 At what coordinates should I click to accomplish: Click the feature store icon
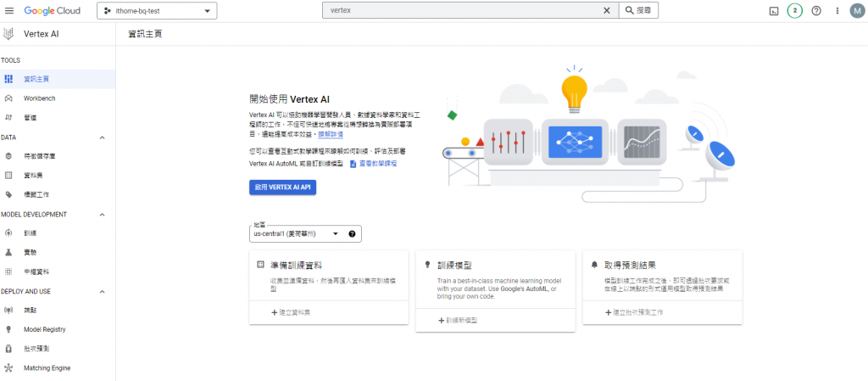[x=8, y=156]
